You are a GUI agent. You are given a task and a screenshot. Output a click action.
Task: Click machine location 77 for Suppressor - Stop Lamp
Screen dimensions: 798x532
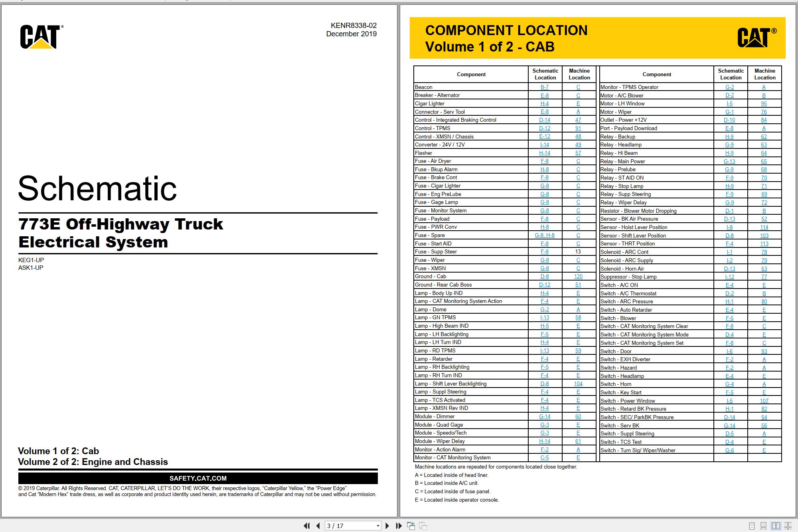coord(764,277)
